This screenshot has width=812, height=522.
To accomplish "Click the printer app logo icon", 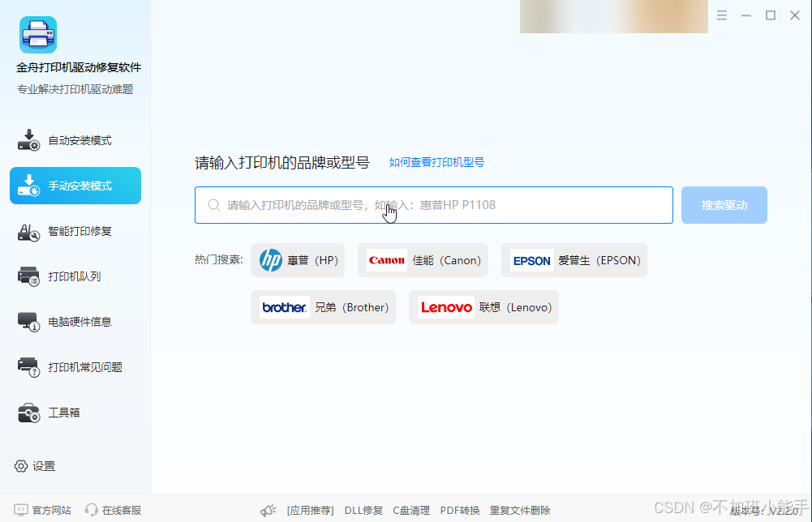I will pos(38,35).
